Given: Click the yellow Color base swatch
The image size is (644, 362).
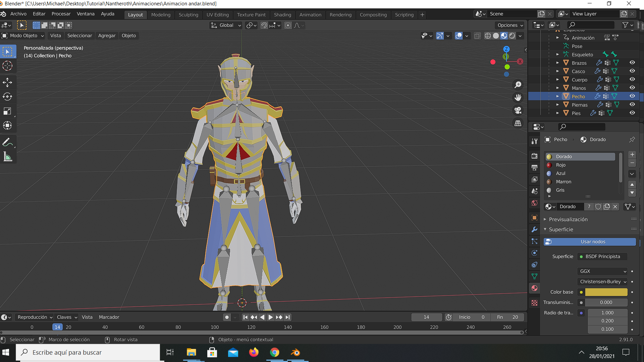Looking at the screenshot, I should pyautogui.click(x=606, y=292).
